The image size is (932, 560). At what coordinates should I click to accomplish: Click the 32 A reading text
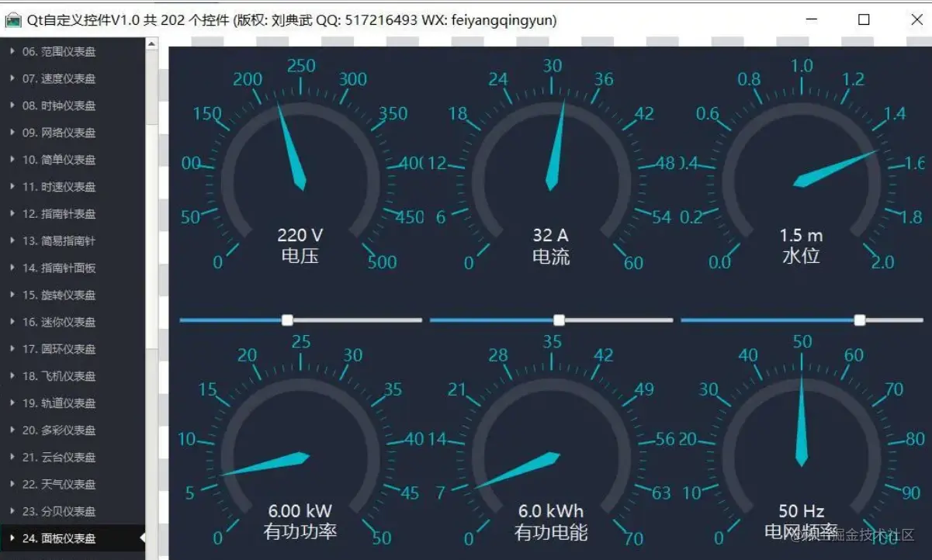pyautogui.click(x=551, y=235)
